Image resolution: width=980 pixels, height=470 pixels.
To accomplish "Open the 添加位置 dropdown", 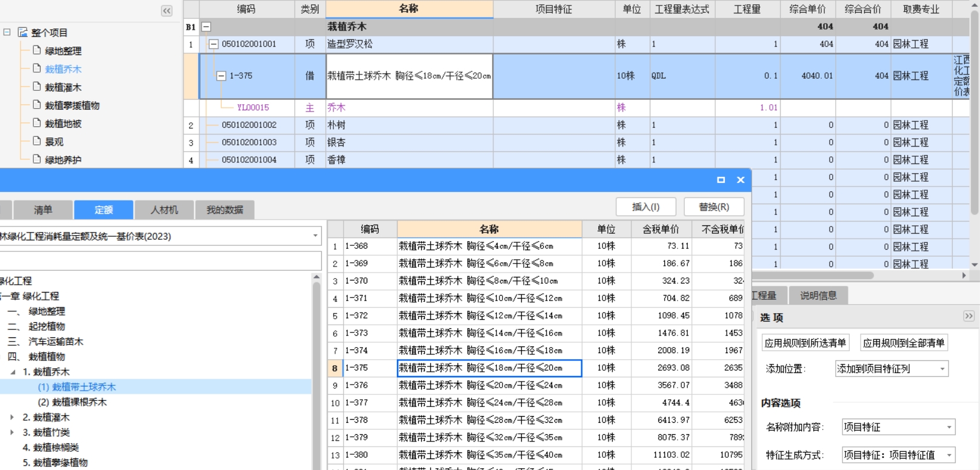I will click(942, 369).
